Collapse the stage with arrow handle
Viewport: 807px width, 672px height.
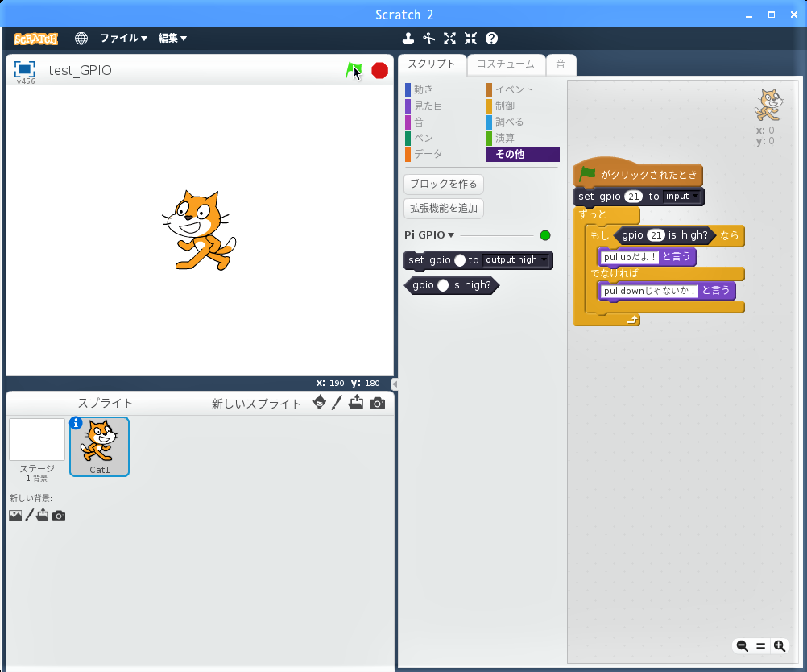click(x=394, y=384)
